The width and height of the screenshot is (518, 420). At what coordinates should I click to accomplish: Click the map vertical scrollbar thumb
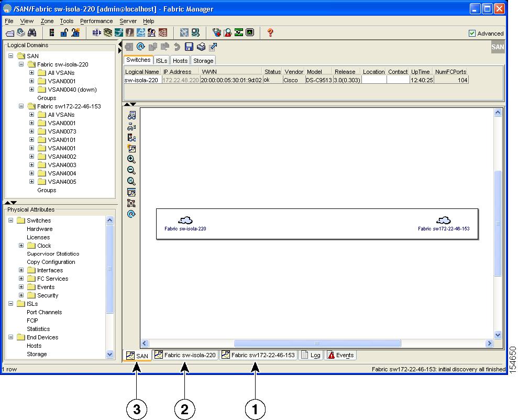pos(498,223)
